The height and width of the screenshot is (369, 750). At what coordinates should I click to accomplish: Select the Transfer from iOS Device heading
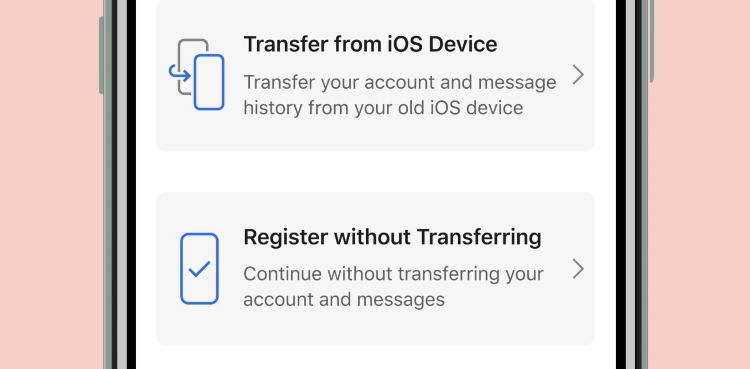pyautogui.click(x=370, y=45)
